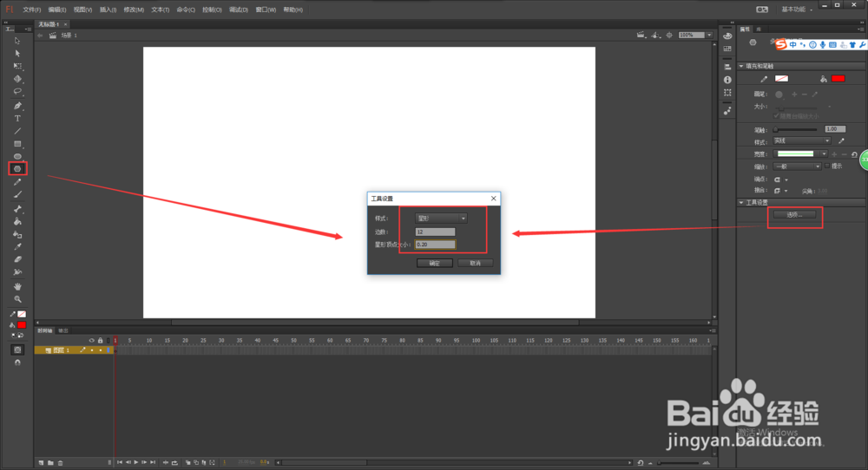The height and width of the screenshot is (470, 868).
Task: Select the Paint Bucket tool
Action: (x=17, y=222)
